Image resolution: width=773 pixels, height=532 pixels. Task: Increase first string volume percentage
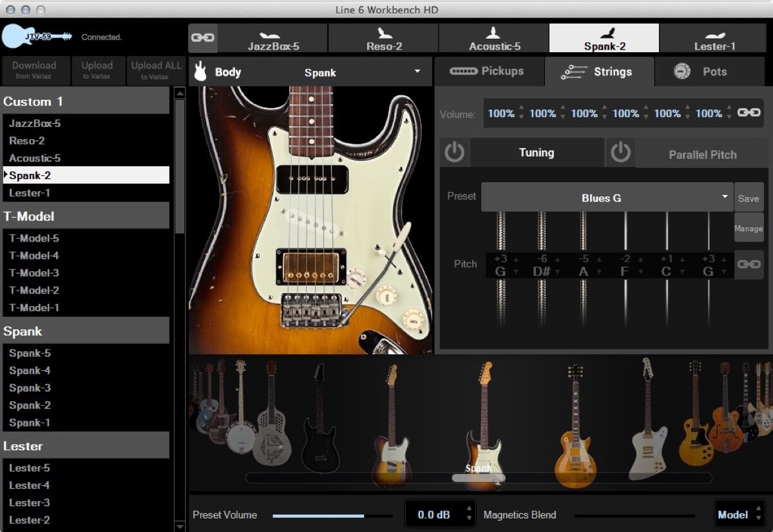pos(520,108)
